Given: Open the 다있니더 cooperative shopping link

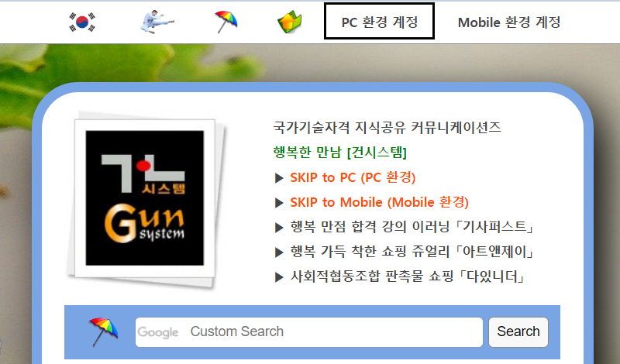Looking at the screenshot, I should click(408, 276).
